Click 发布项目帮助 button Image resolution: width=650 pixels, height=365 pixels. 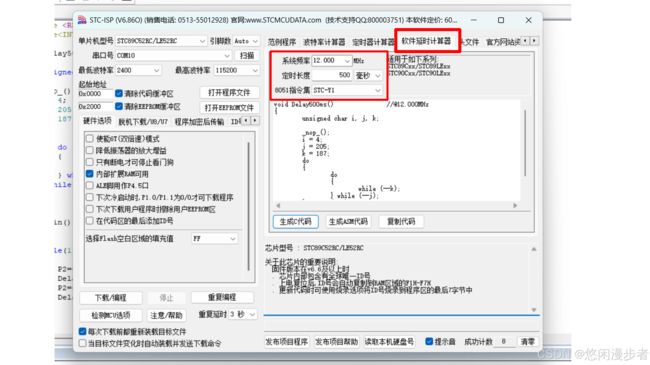coord(336,342)
